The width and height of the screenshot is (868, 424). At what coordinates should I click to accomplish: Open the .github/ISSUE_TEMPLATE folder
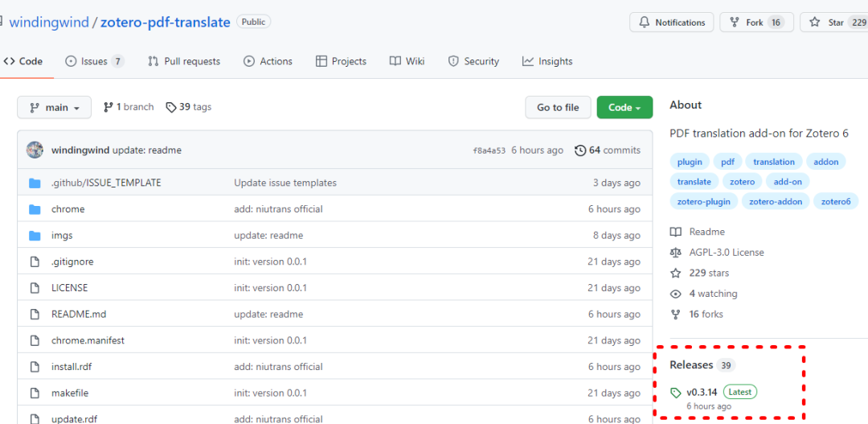click(x=106, y=183)
